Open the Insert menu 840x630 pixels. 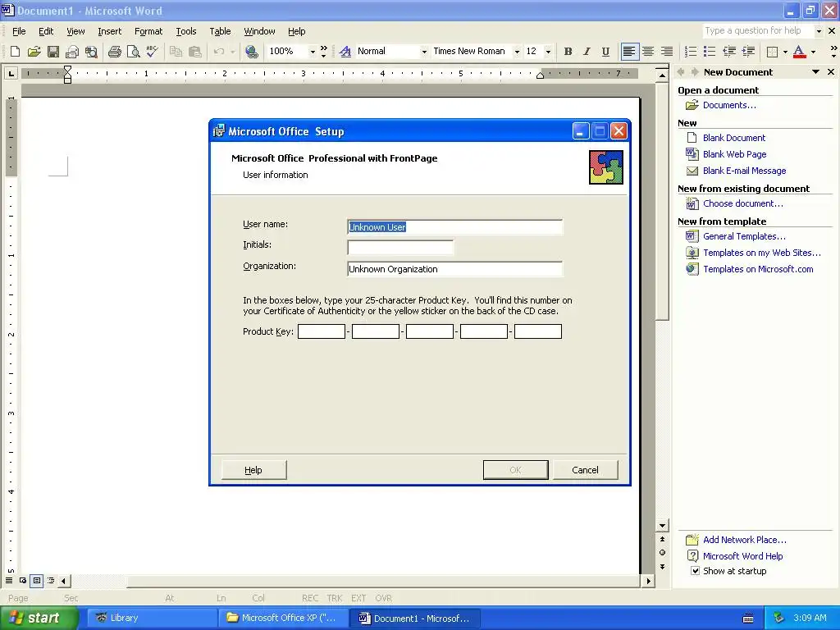[x=109, y=31]
